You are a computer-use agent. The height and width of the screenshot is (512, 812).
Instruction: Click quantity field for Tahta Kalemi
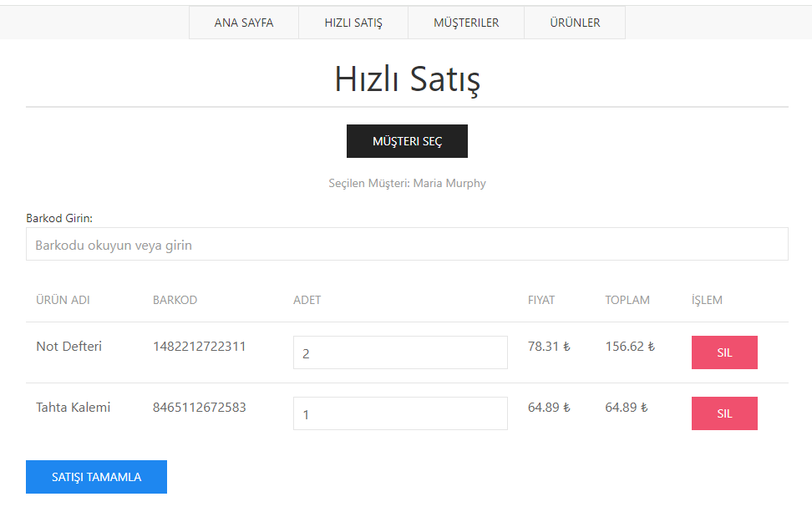400,413
